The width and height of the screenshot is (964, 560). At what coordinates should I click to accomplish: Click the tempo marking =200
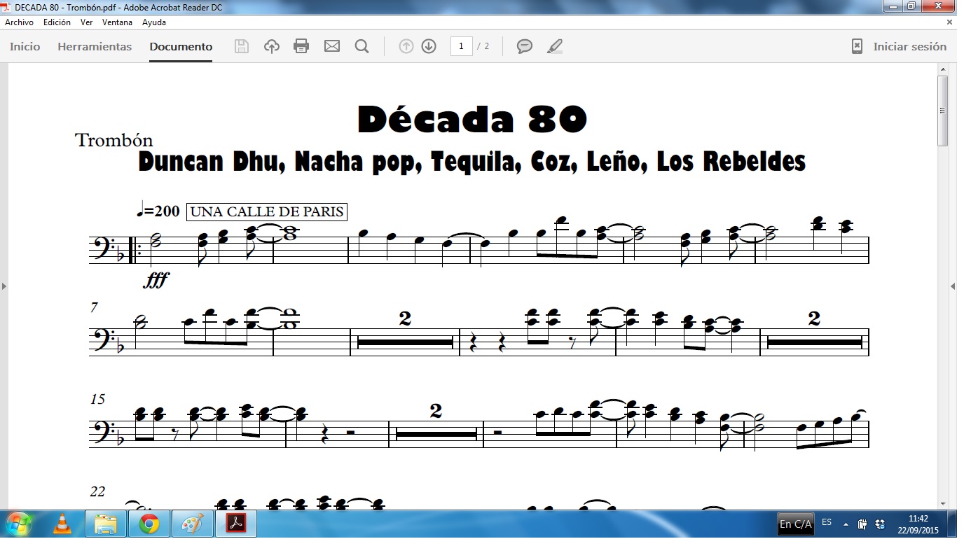click(158, 211)
